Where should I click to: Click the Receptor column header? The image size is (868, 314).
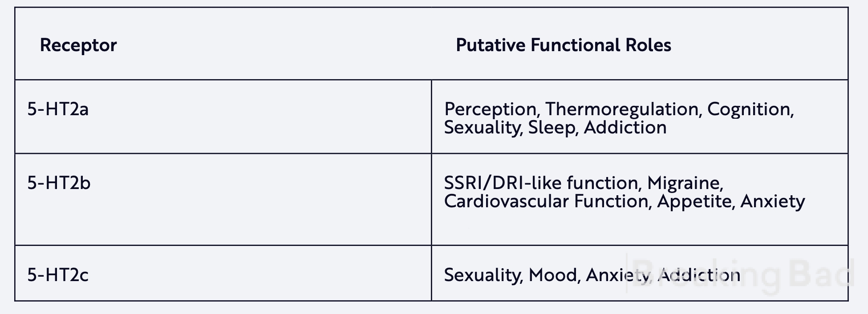(78, 45)
